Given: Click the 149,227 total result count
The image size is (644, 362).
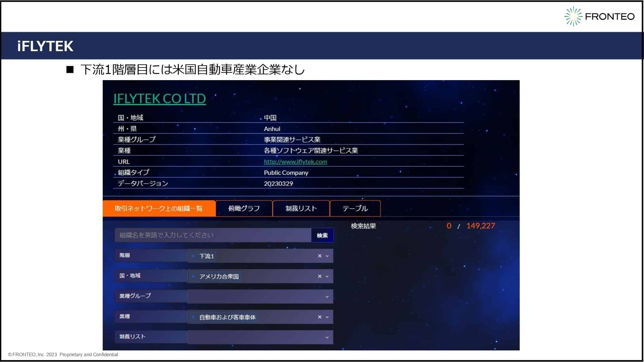Looking at the screenshot, I should (481, 226).
